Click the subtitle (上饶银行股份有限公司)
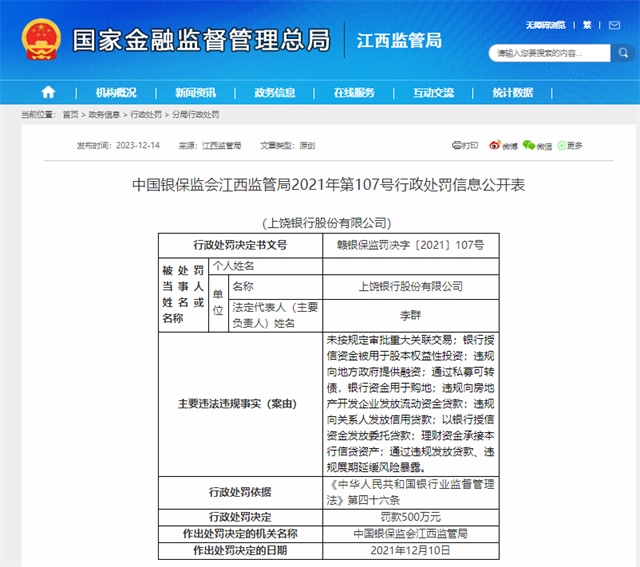640x567 pixels. pos(327,223)
